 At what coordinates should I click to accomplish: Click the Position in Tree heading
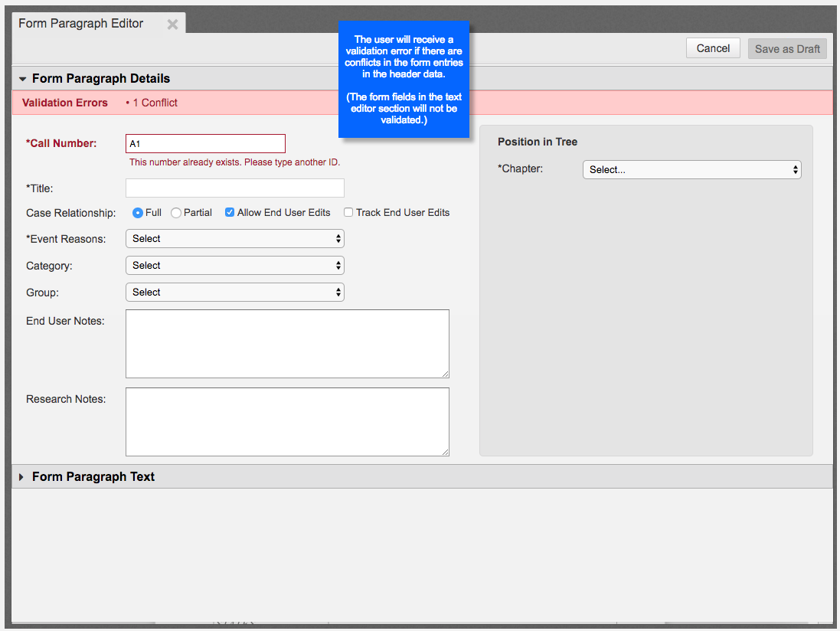[x=538, y=142]
